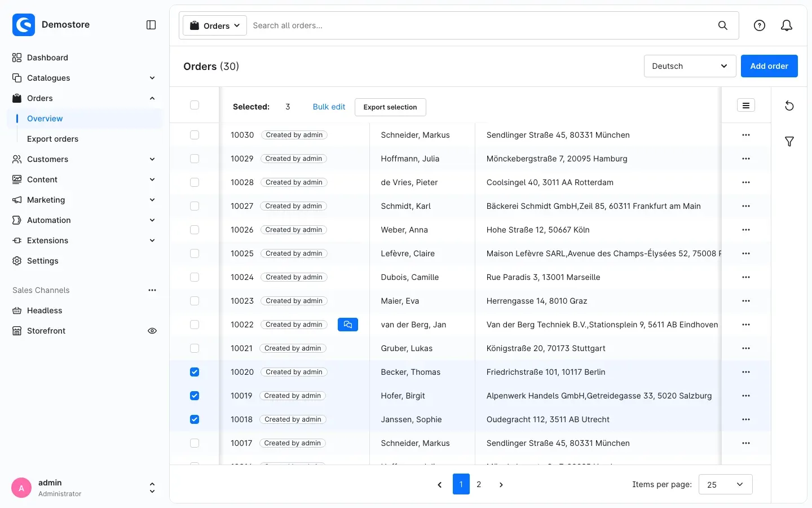The width and height of the screenshot is (812, 508).
Task: Expand the admin user menu chevron
Action: [x=152, y=488]
